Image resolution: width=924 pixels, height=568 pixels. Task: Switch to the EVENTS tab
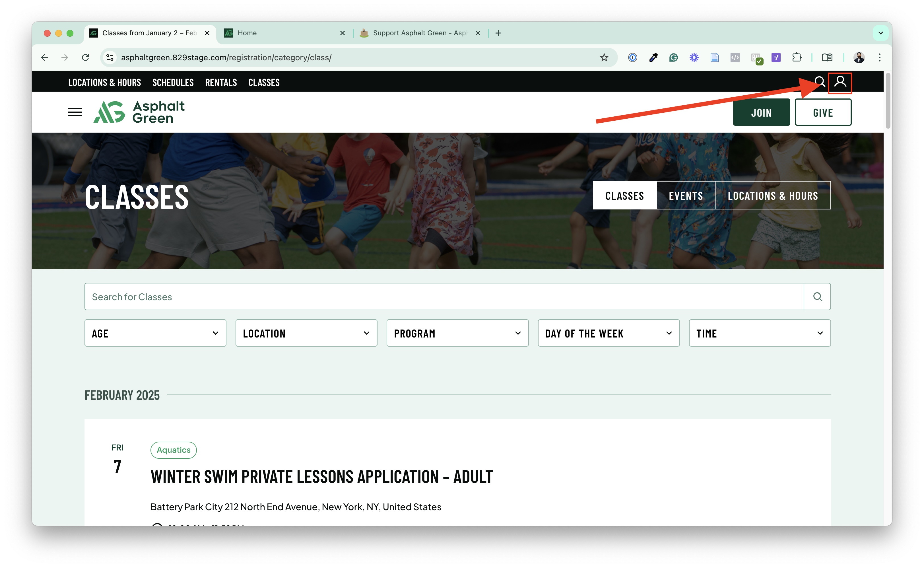686,196
